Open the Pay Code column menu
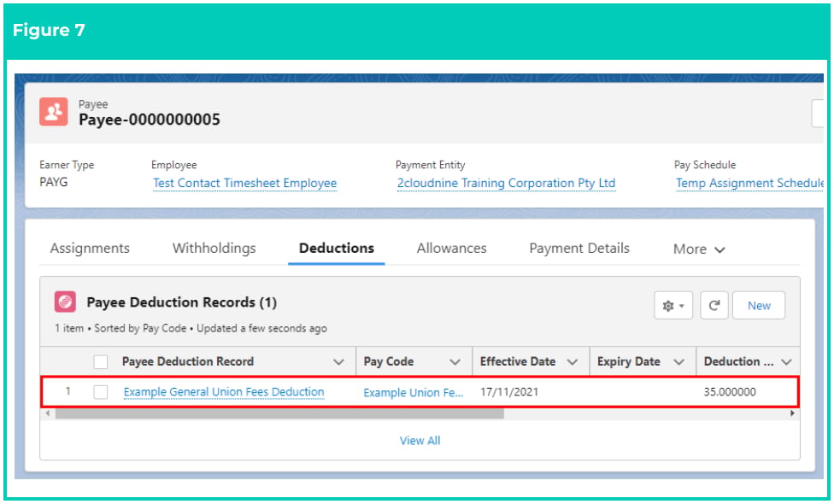This screenshot has height=504, width=834. (x=455, y=362)
